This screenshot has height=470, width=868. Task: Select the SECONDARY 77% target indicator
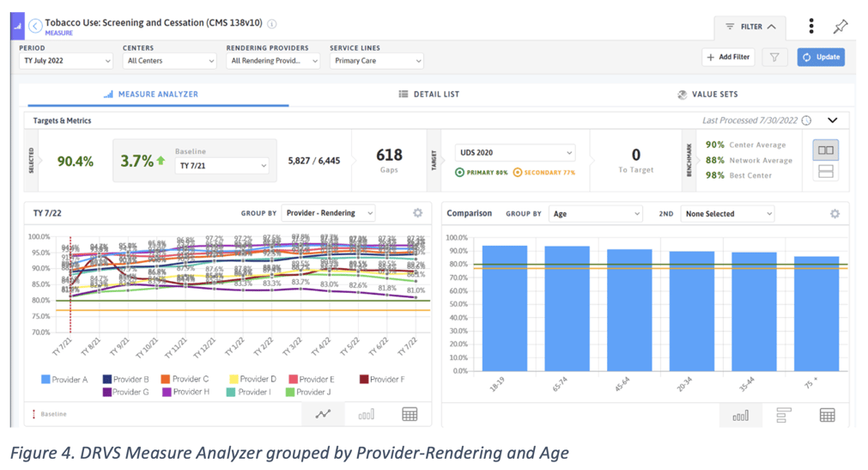[x=544, y=173]
